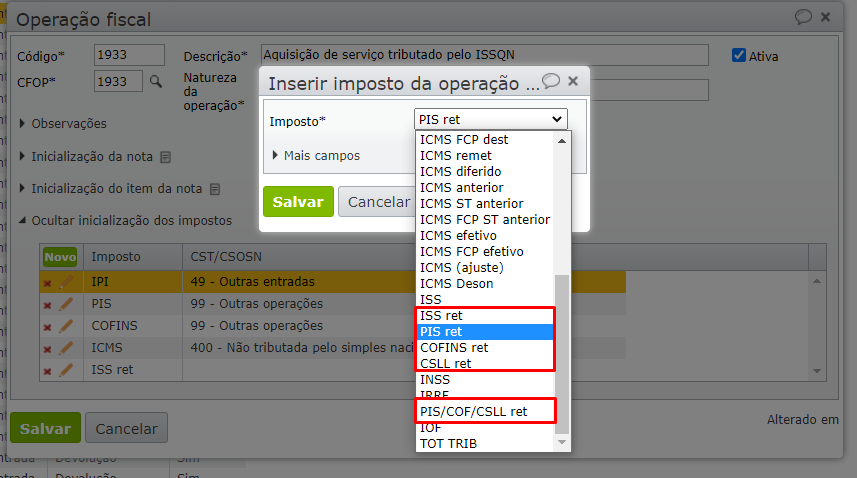Click the Descrição input field
The width and height of the screenshot is (857, 478).
coord(485,55)
